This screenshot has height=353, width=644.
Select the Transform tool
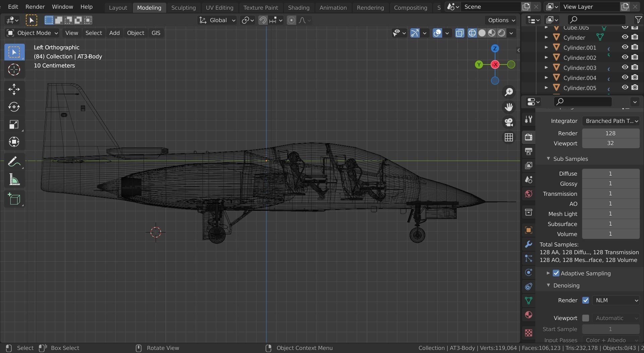[x=14, y=142]
